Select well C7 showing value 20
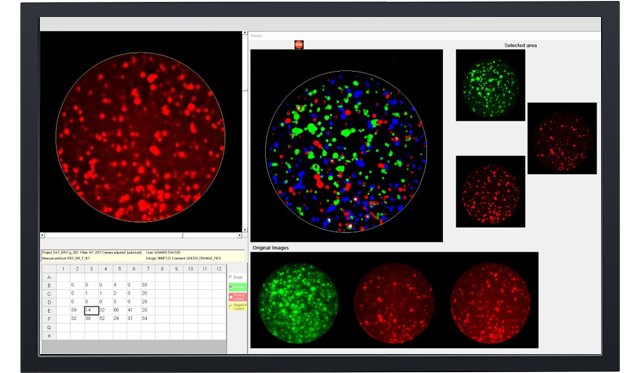 tap(148, 293)
